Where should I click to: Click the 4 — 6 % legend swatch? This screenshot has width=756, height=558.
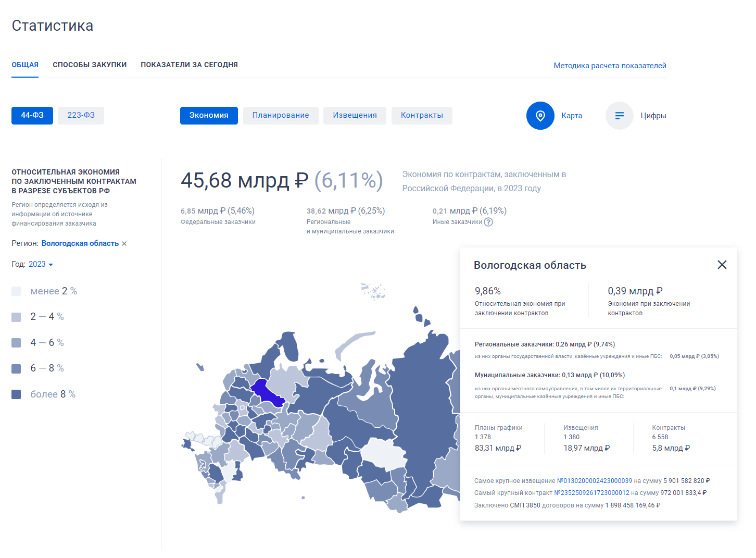(x=16, y=343)
